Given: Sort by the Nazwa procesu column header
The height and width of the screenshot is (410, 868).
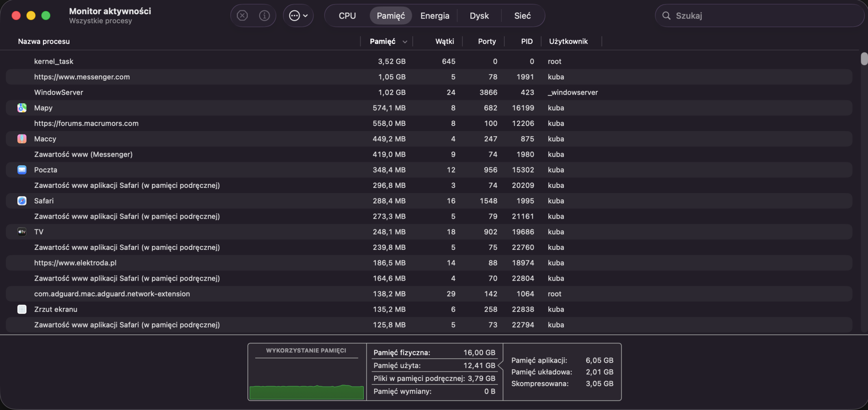Looking at the screenshot, I should [x=44, y=41].
